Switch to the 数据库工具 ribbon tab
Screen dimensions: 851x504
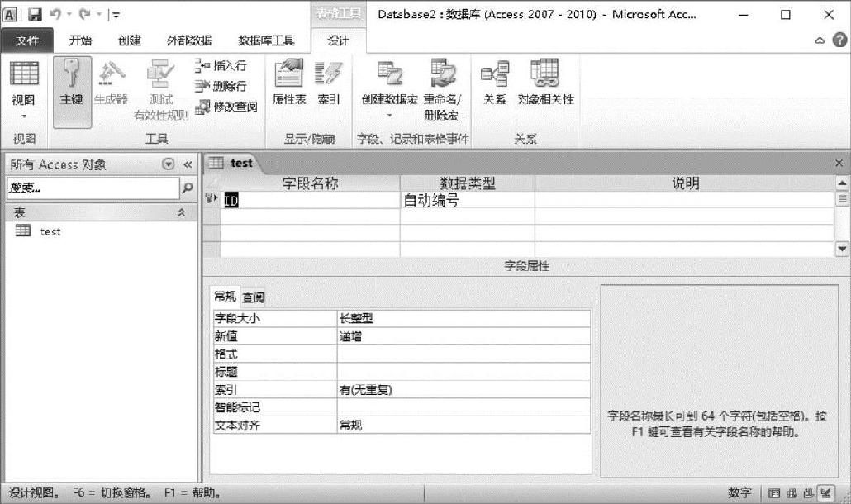[266, 40]
